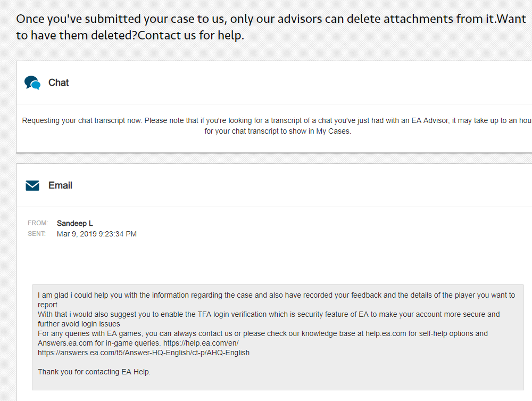Viewport: 532px width, 401px height.
Task: Click the Answers.ea.com in-game queries mention
Action: 99,343
